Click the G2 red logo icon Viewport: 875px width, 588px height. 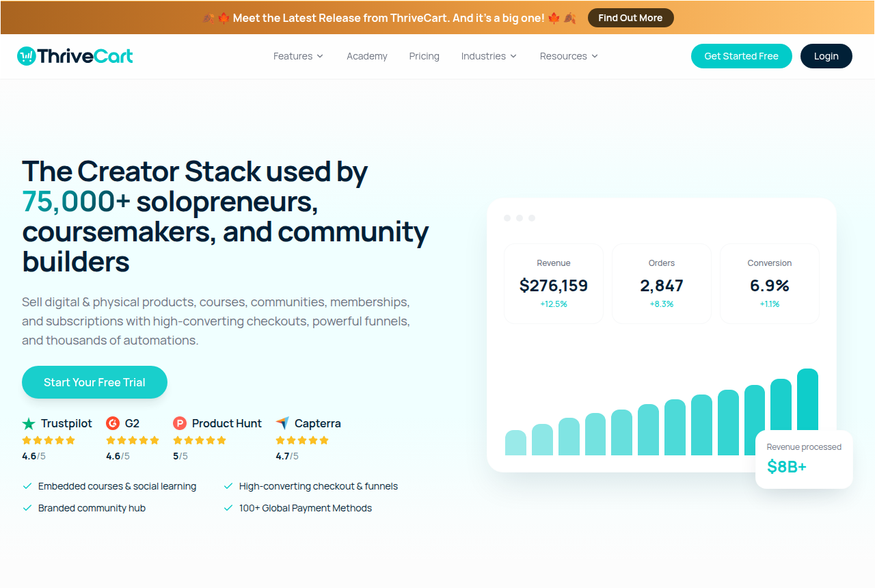point(113,423)
